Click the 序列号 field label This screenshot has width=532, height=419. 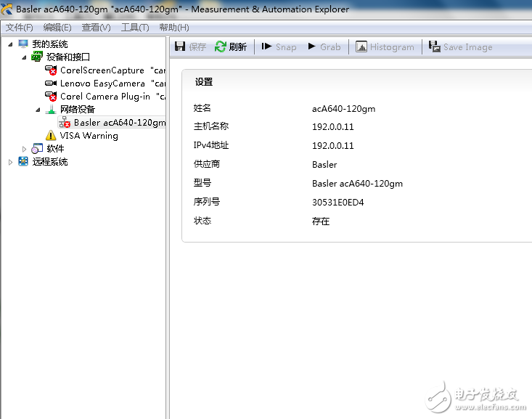click(207, 202)
